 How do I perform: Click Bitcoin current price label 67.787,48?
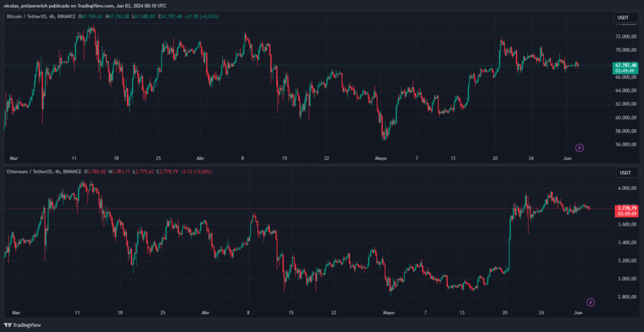click(626, 65)
